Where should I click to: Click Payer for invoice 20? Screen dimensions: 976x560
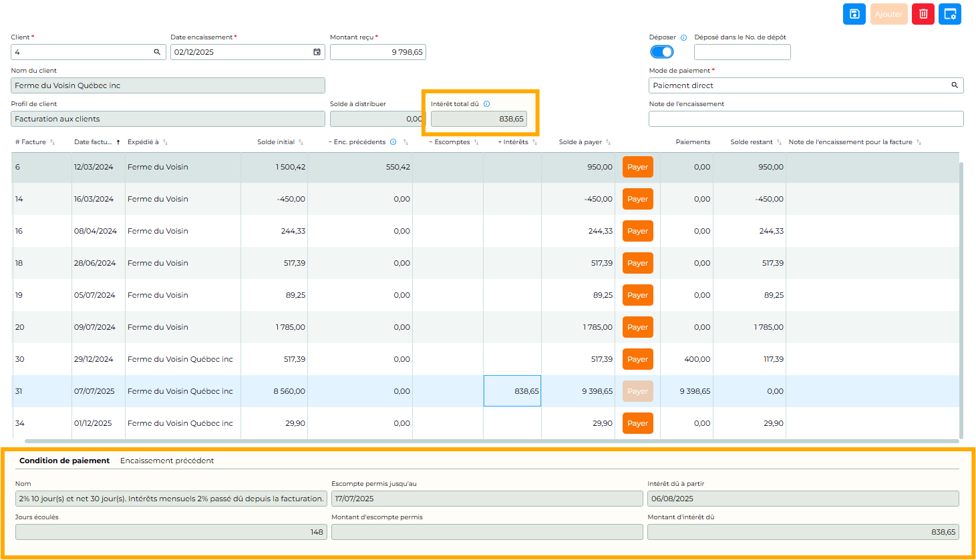click(637, 327)
